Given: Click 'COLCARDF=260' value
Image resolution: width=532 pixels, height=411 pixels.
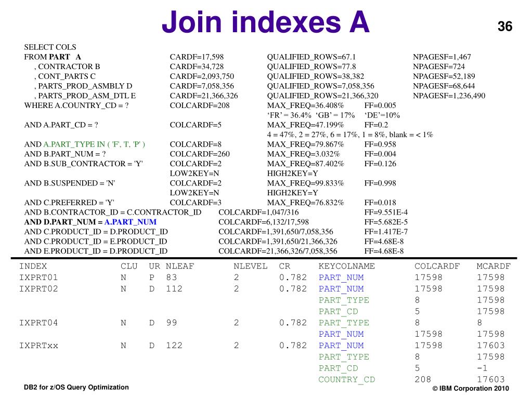Looking at the screenshot, I should (x=200, y=154).
